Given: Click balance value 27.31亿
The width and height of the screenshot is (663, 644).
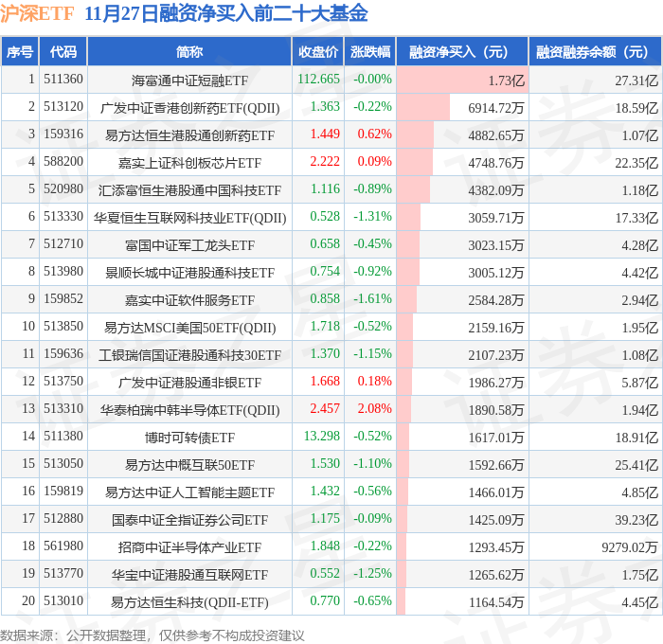Looking at the screenshot, I should pos(636,80).
